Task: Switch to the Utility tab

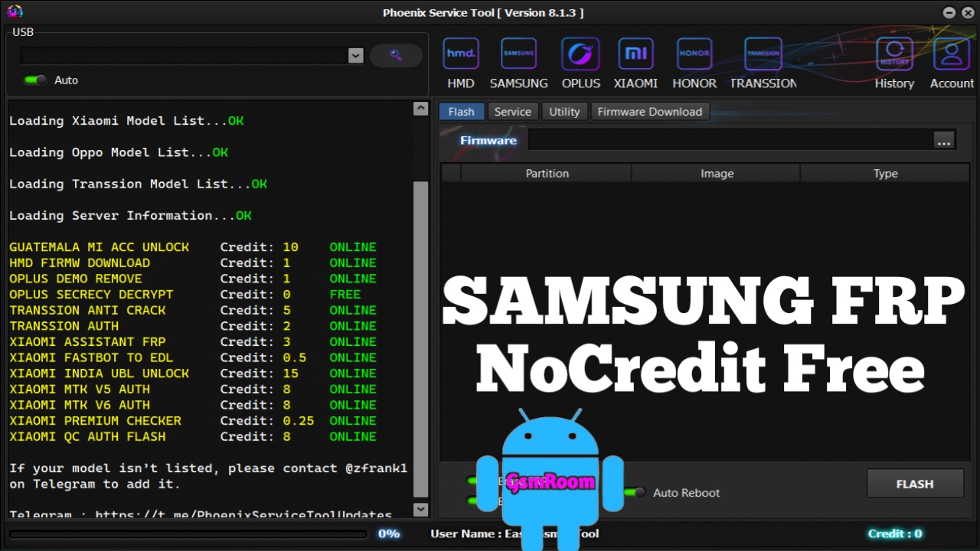Action: click(564, 112)
